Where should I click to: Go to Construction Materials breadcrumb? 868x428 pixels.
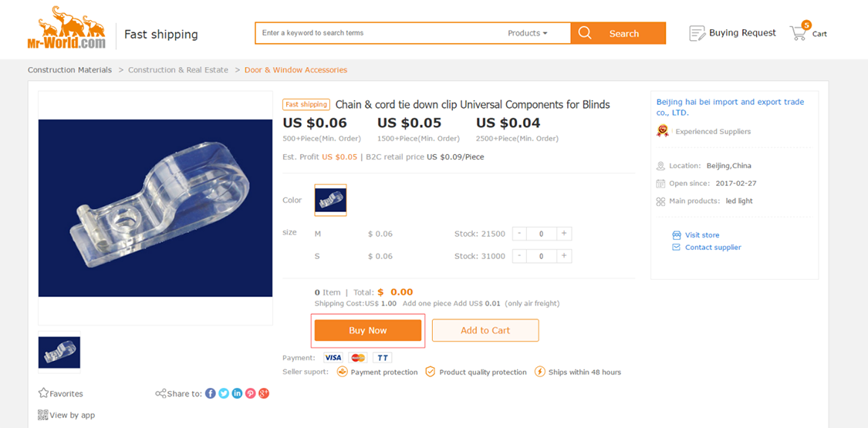69,70
